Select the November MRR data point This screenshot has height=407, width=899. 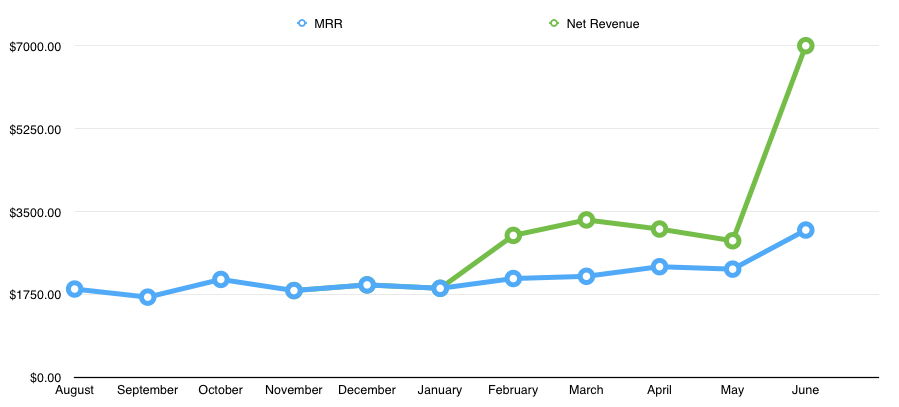click(294, 291)
